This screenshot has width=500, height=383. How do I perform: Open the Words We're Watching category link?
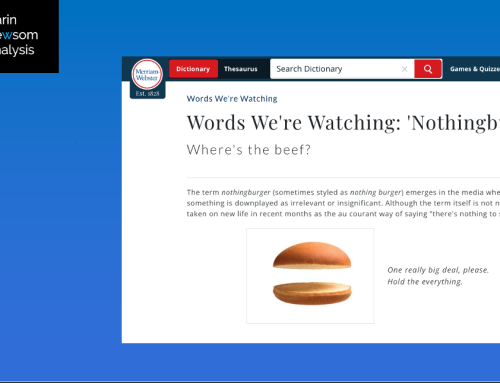[x=232, y=99]
